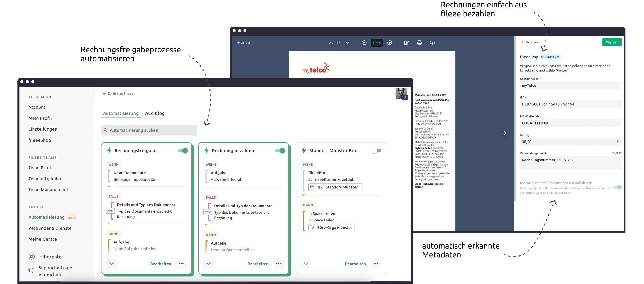Click Bearbeiten on Rechnung bezahlen card
The height and width of the screenshot is (284, 644).
[x=258, y=264]
